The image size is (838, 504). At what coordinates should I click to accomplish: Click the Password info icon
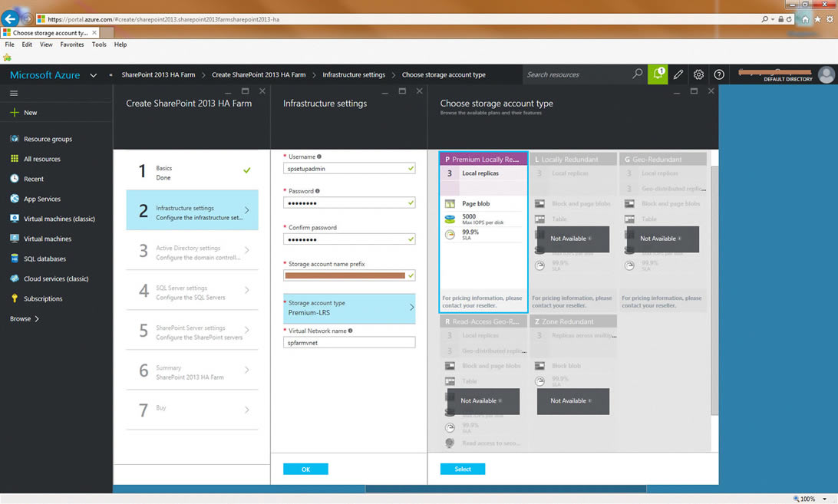(x=318, y=191)
